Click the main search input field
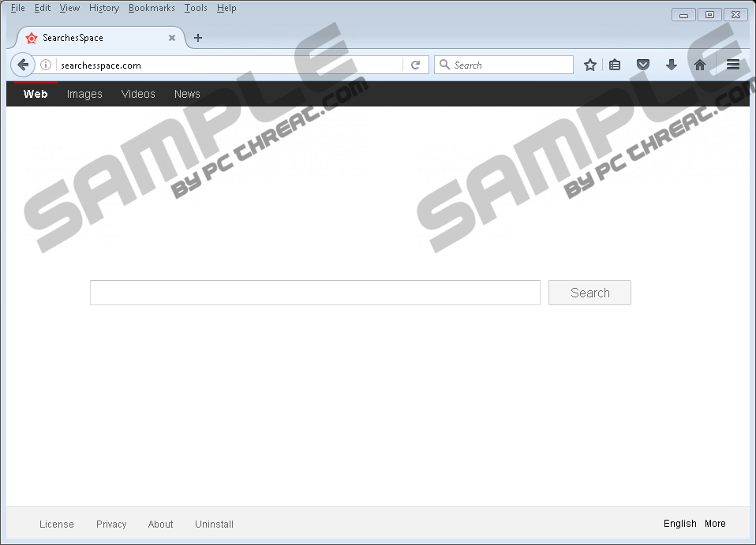Viewport: 756px width, 545px height. [315, 293]
